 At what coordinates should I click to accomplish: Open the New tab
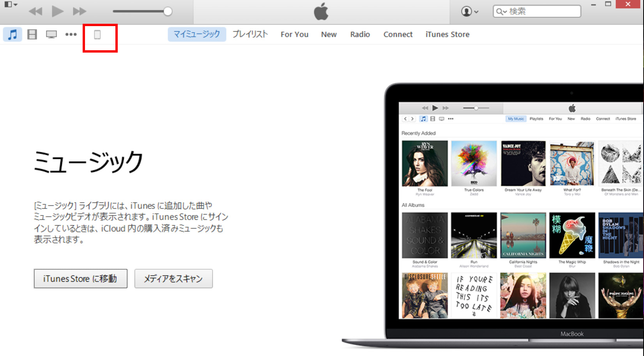point(329,34)
